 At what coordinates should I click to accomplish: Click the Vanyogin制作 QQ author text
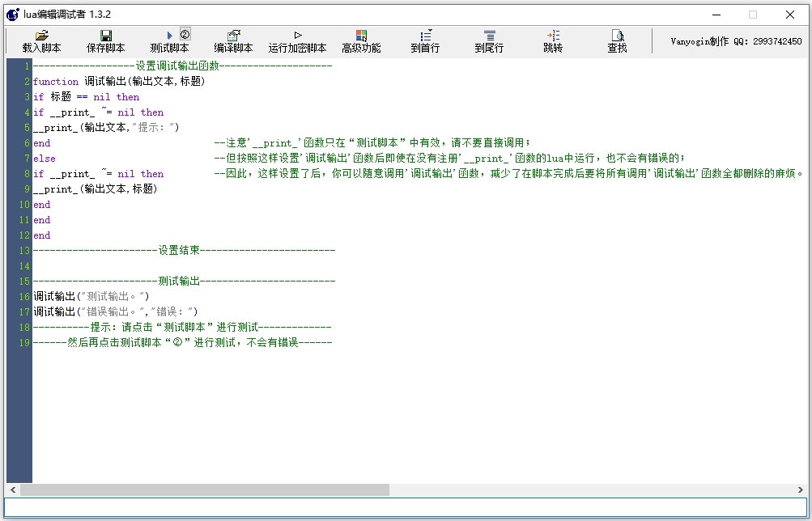[736, 41]
